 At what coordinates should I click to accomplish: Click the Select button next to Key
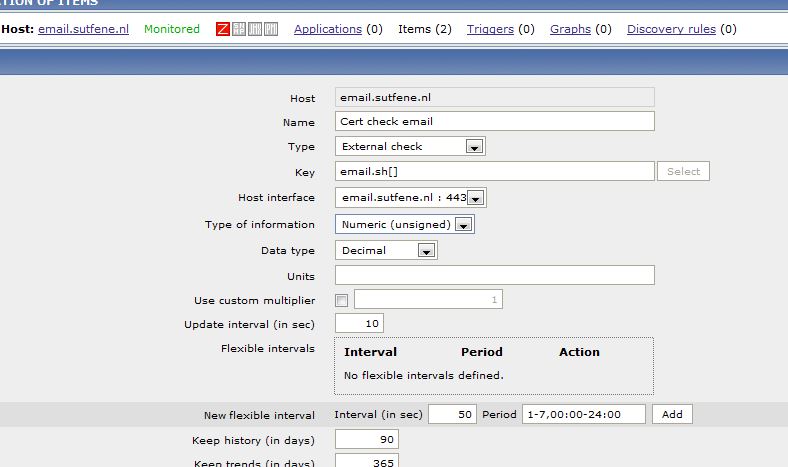coord(683,171)
